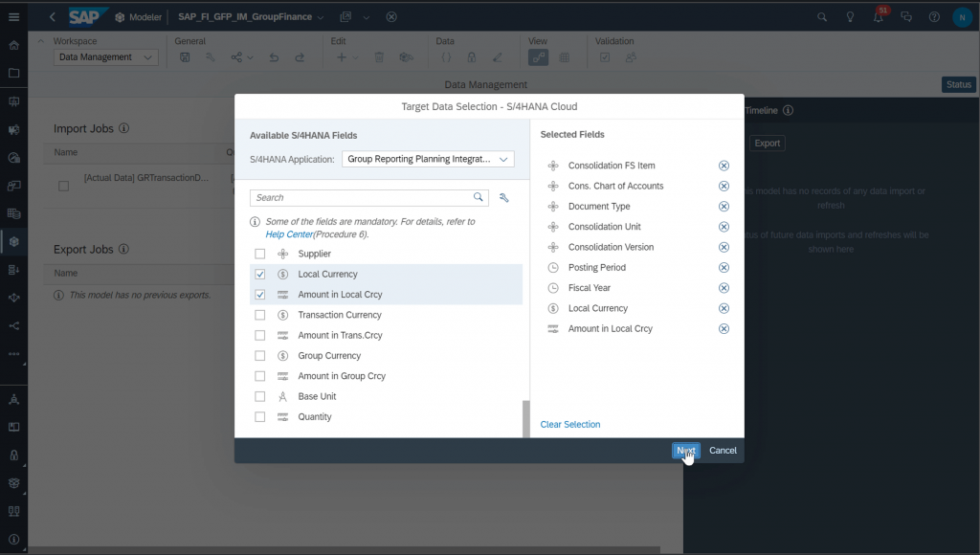Click the info icon next to Timeline
The height and width of the screenshot is (555, 980).
tap(789, 111)
